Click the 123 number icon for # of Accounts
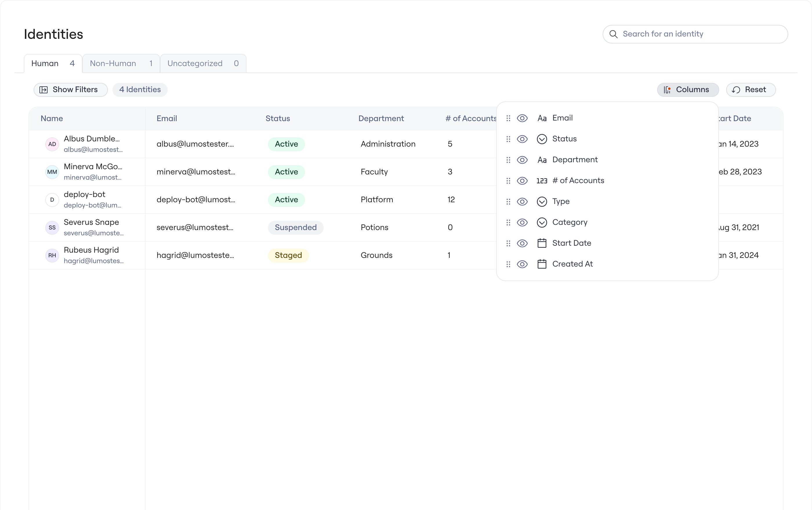This screenshot has width=812, height=510. click(541, 181)
